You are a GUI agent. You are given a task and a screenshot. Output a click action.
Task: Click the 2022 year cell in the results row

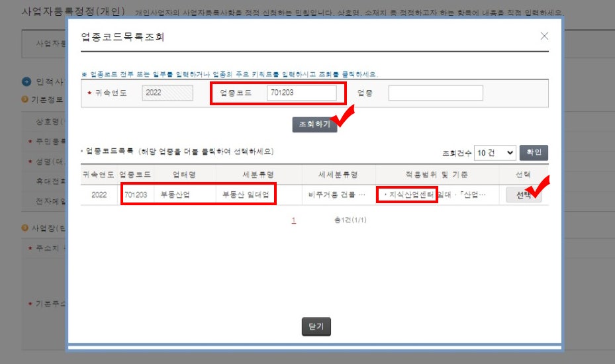(99, 195)
